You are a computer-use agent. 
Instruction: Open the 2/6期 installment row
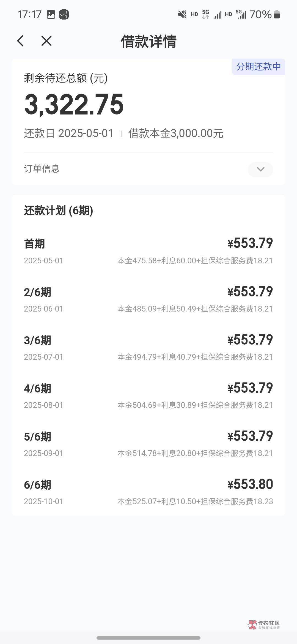click(148, 299)
